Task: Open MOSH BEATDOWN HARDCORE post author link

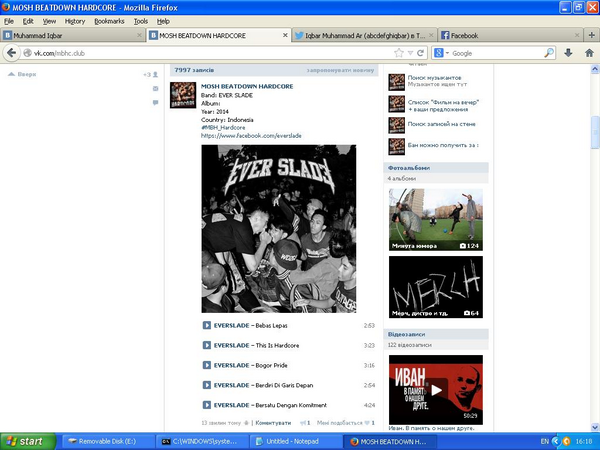Action: (247, 86)
